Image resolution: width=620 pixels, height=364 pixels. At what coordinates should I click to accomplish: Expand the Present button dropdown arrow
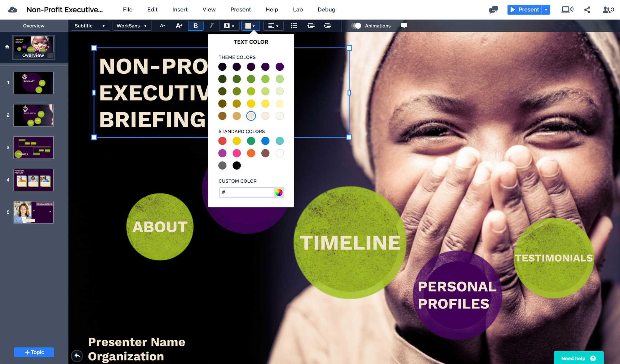tap(546, 10)
